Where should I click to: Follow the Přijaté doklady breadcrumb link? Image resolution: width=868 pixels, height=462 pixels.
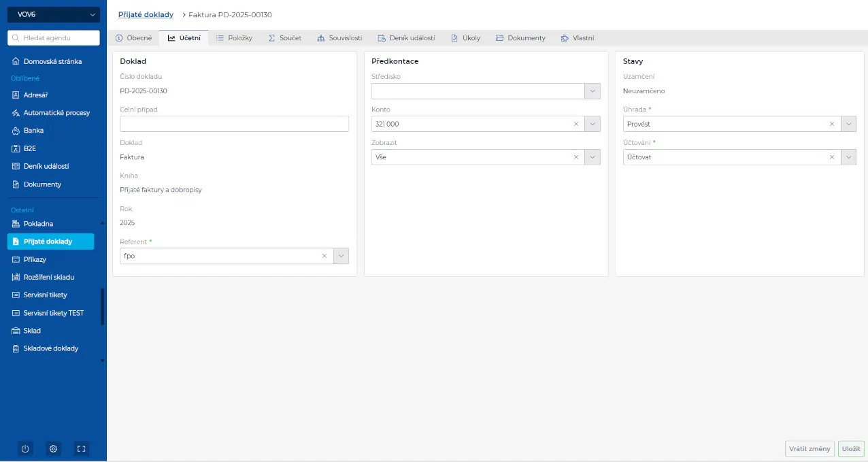click(146, 14)
